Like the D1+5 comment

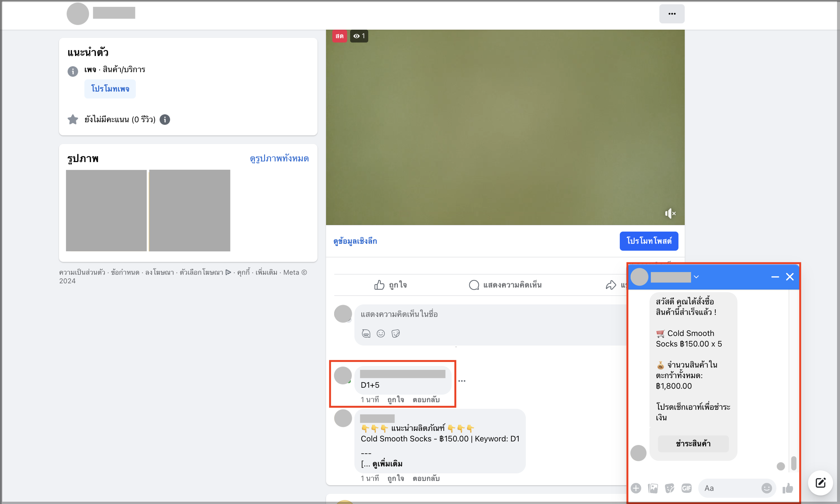396,400
